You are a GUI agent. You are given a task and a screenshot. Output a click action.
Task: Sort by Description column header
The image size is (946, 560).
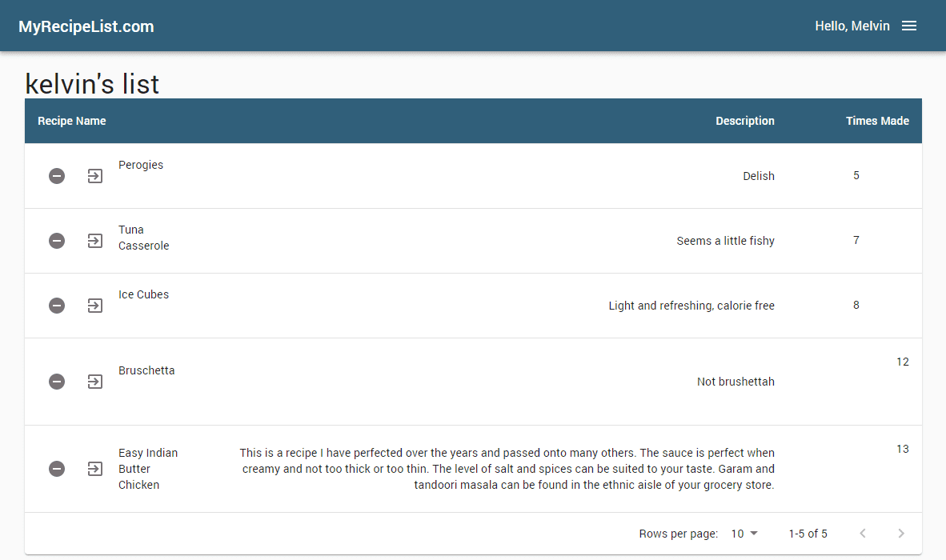pos(744,121)
